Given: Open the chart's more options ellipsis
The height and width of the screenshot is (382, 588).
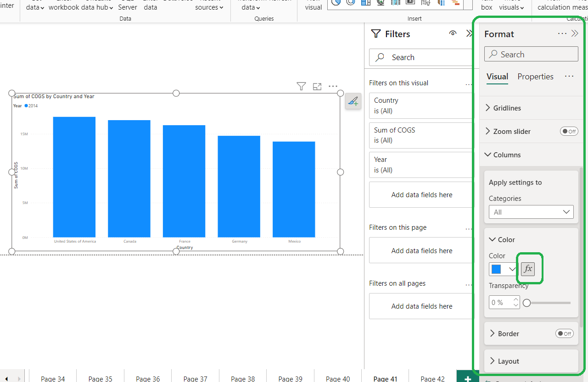Looking at the screenshot, I should pyautogui.click(x=333, y=86).
